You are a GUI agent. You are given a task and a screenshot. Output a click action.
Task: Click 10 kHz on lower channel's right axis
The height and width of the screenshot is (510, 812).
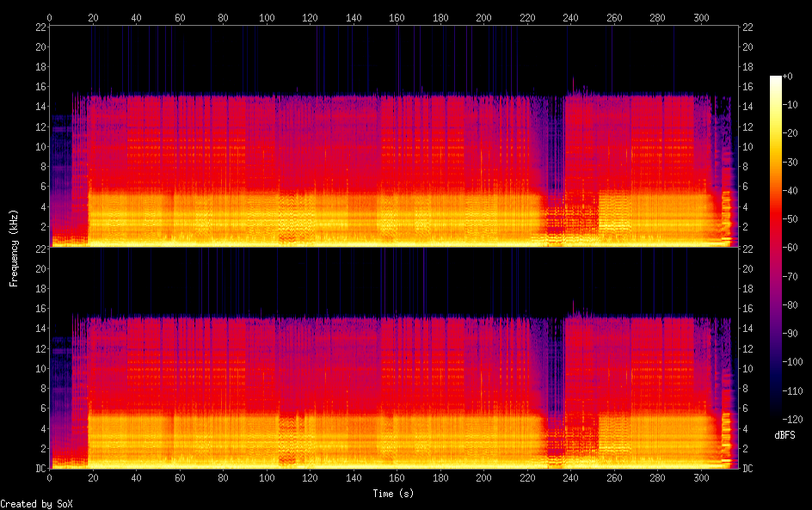click(747, 368)
